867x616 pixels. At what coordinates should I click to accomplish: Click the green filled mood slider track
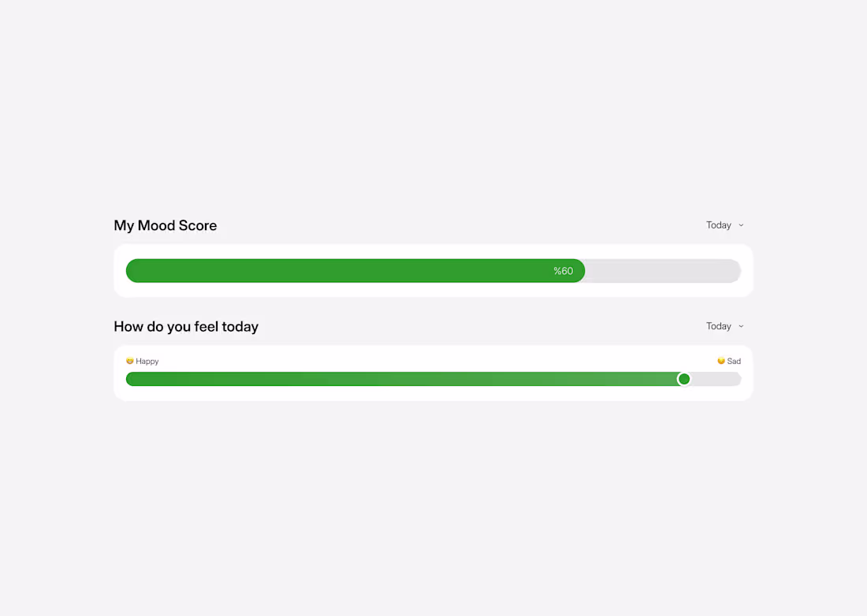tap(394, 379)
